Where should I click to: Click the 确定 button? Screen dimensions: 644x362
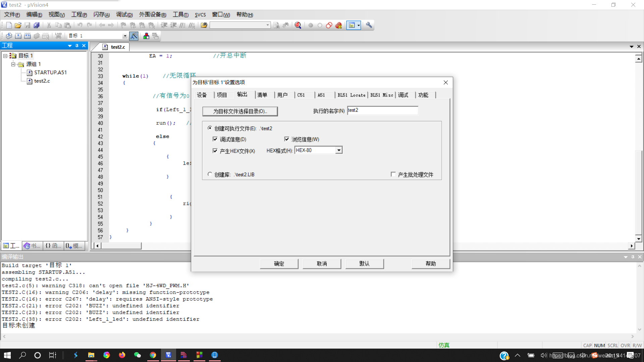click(279, 264)
